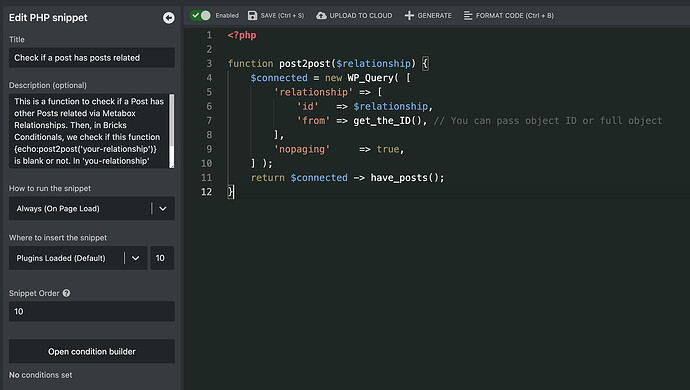Click the Snippet Order input field
690x390 pixels.
pos(92,311)
